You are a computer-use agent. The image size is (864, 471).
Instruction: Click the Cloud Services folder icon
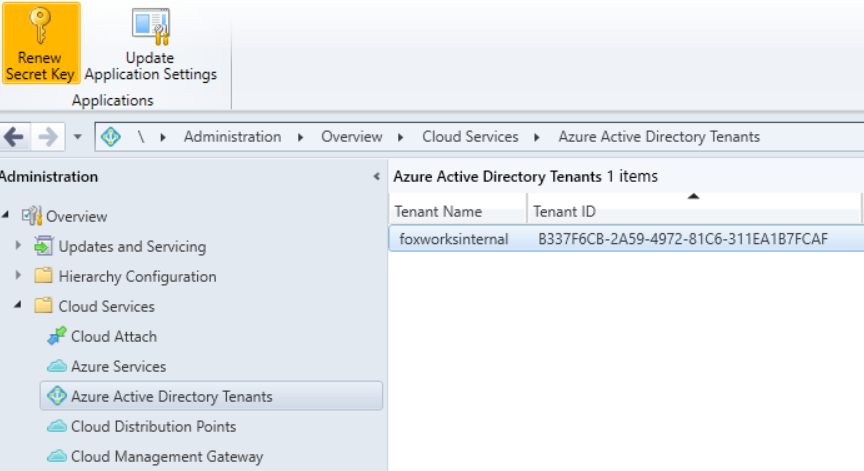[44, 305]
